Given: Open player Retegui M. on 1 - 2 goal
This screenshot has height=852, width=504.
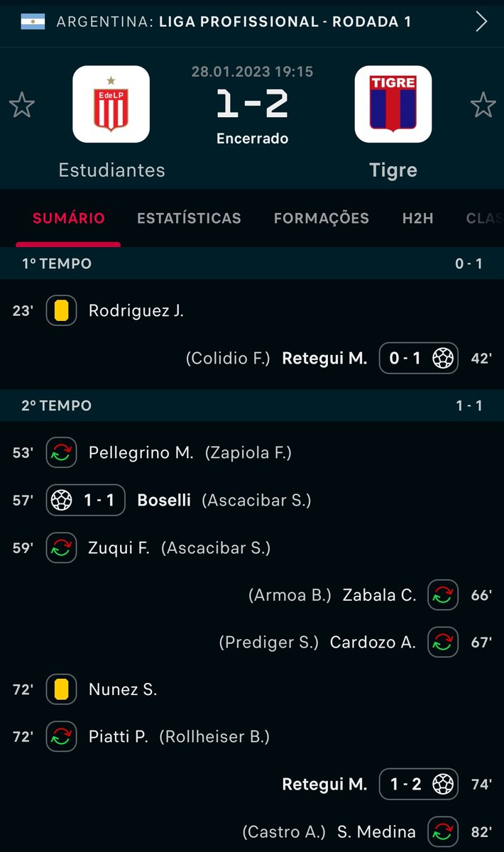Looking at the screenshot, I should tap(324, 784).
